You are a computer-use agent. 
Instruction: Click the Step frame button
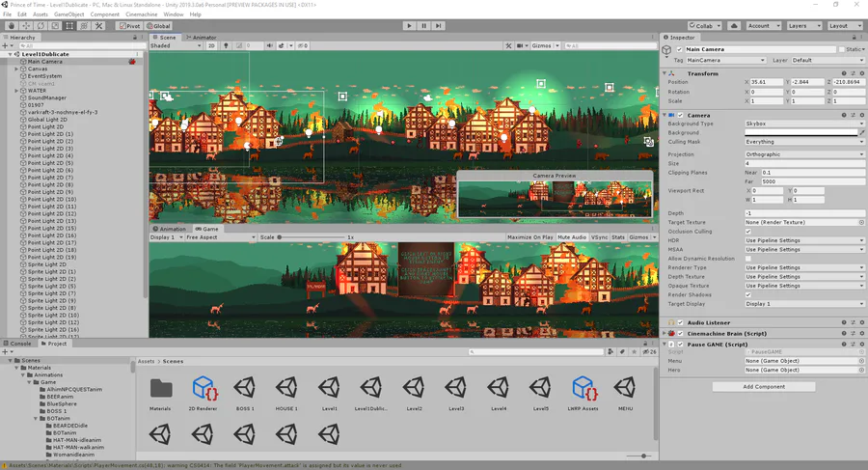[438, 25]
